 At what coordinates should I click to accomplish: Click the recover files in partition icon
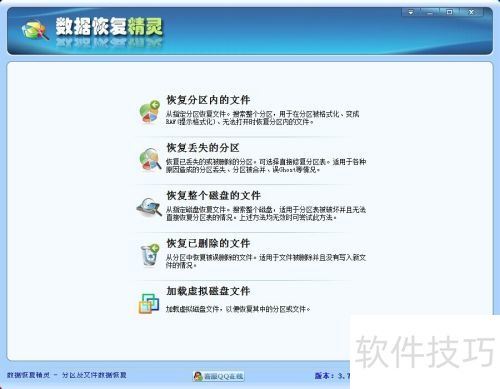(x=149, y=111)
